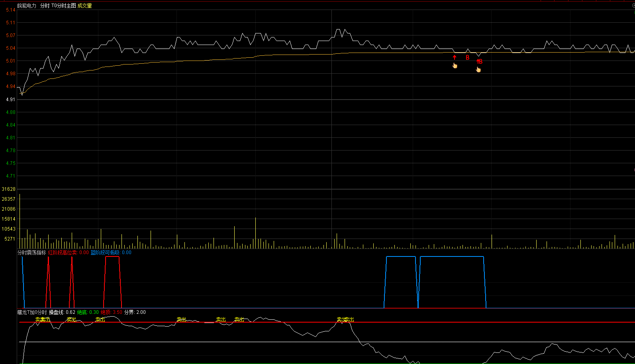Click the 5.04 price axis label

[x=10, y=48]
